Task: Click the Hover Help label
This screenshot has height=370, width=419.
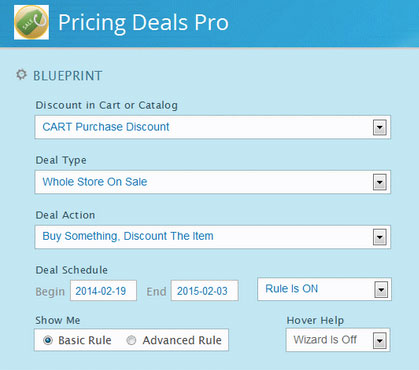Action: [x=315, y=320]
